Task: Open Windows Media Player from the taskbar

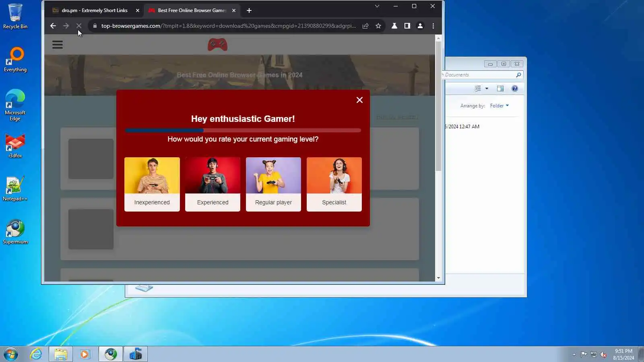Action: pyautogui.click(x=85, y=354)
